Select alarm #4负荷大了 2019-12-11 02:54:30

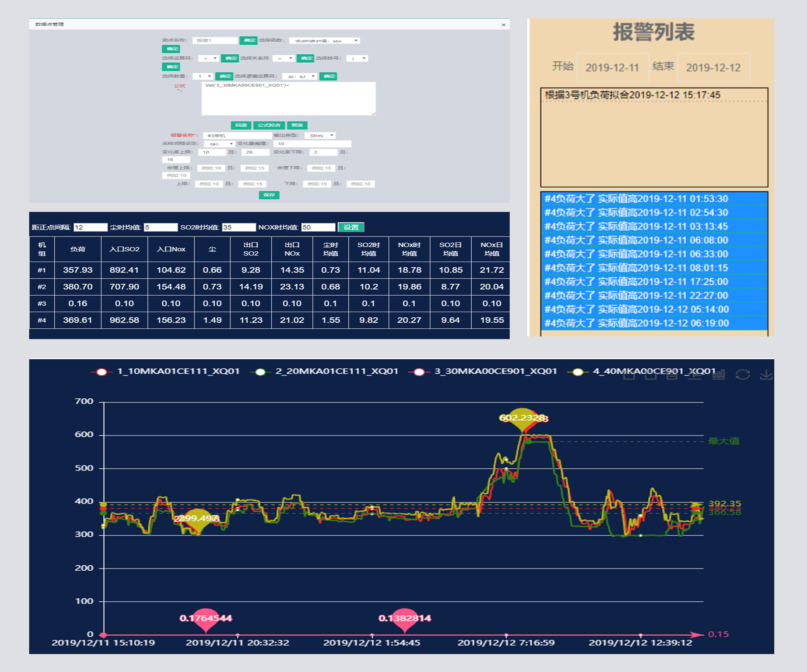tap(654, 213)
